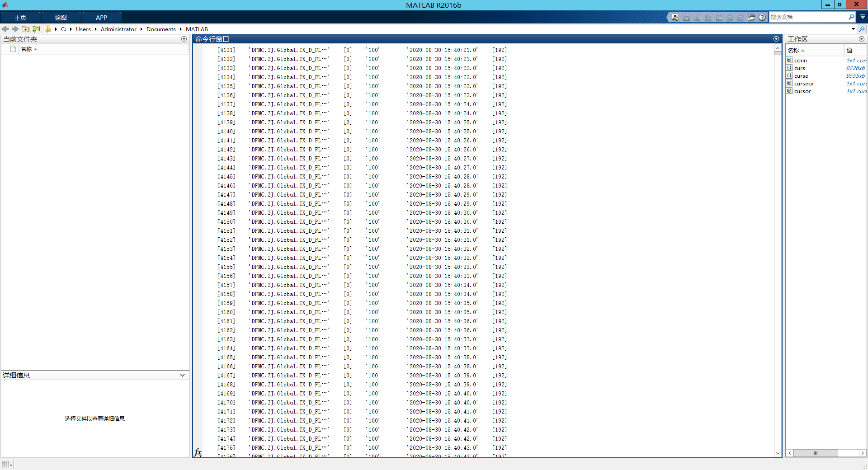The image size is (868, 470).
Task: Open the 命令行窗口 panel options menu
Action: [x=776, y=39]
